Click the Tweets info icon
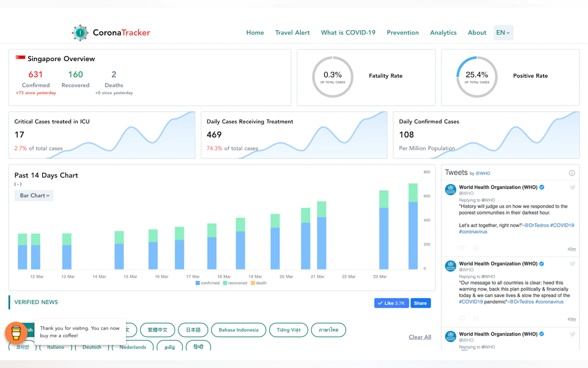The image size is (588, 368). [x=572, y=173]
